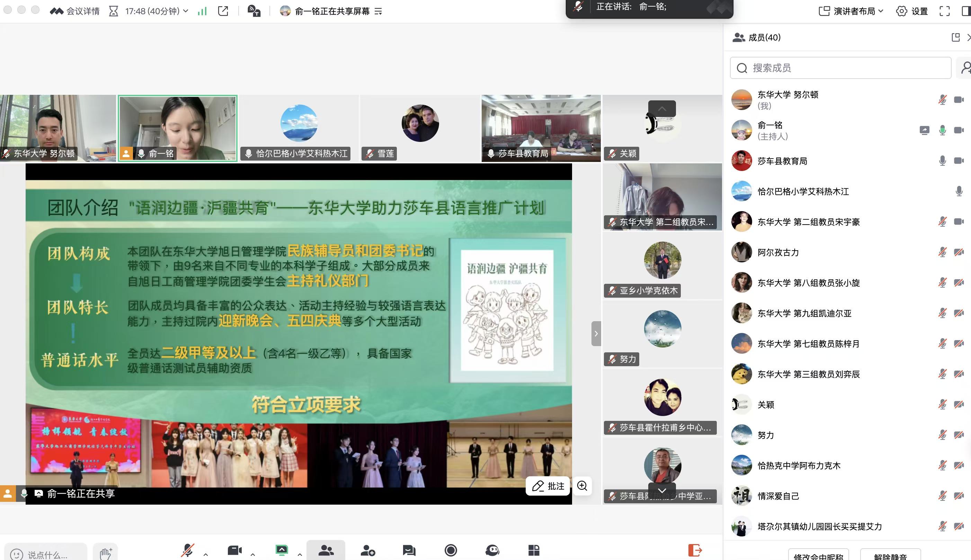Screen dimensions: 971x560
Task: Toggle the sidebar panel icon at top right
Action: pyautogui.click(x=966, y=11)
